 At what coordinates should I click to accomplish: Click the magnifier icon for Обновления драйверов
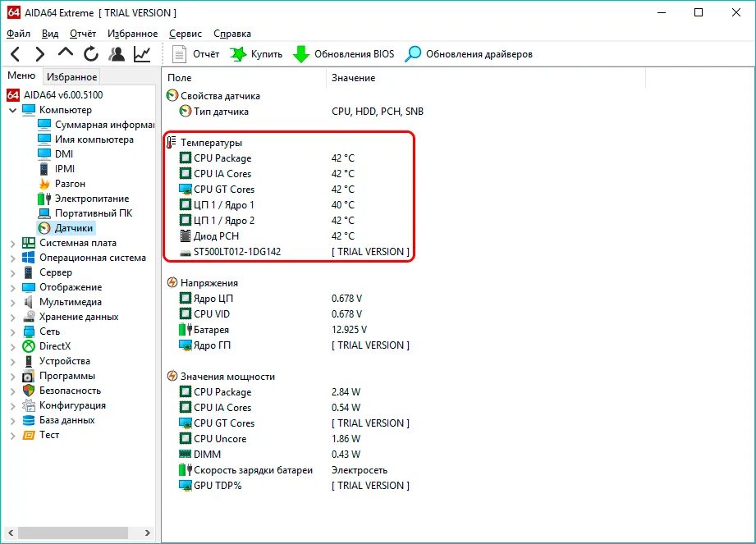413,54
